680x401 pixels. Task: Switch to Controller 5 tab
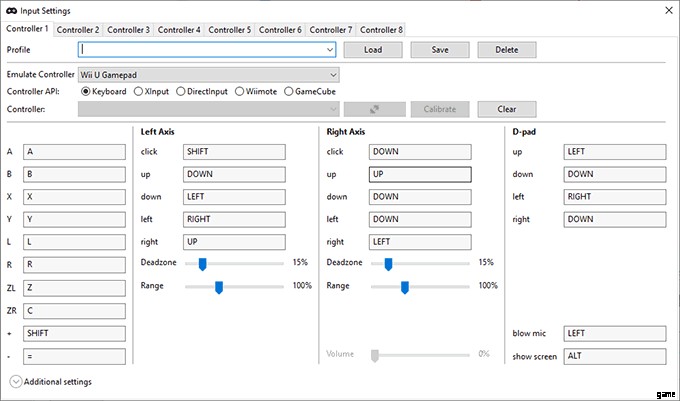click(x=229, y=30)
